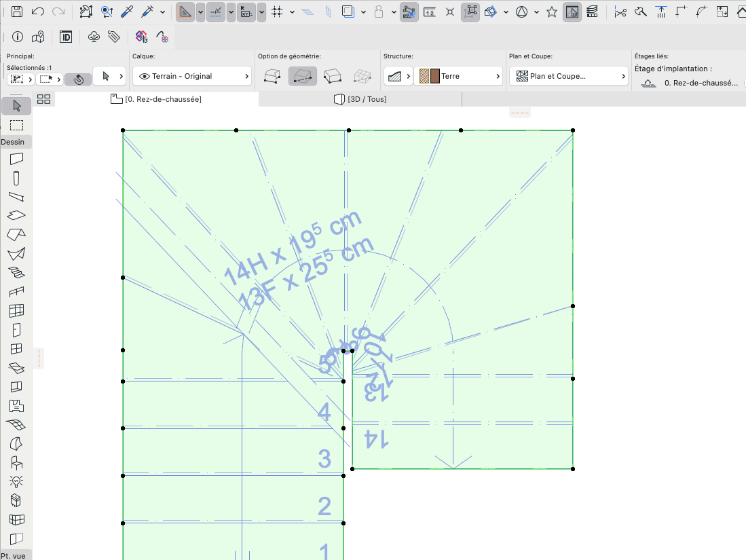Switch to the 0. Rez-de-chaussée tab
This screenshot has width=746, height=560.
coord(157,99)
